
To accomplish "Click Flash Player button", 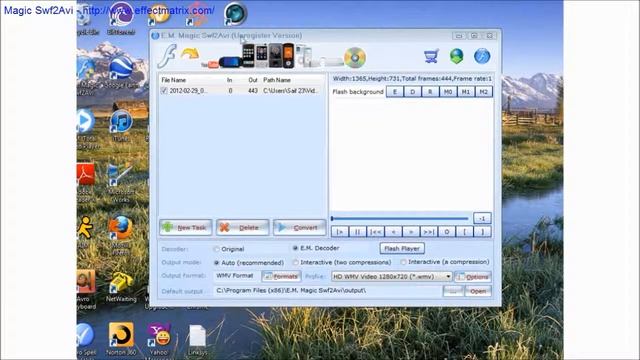I will pyautogui.click(x=402, y=248).
